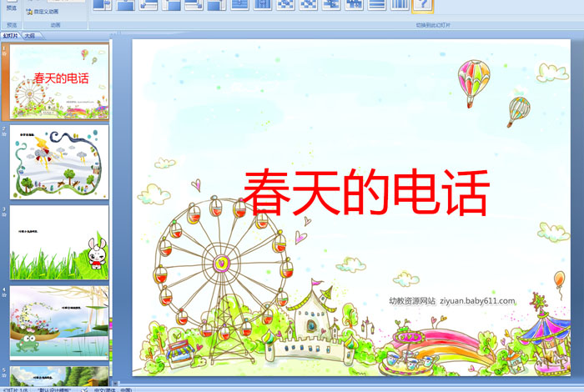
Task: Click the 切换到此幻灯片 group label
Action: 433,25
